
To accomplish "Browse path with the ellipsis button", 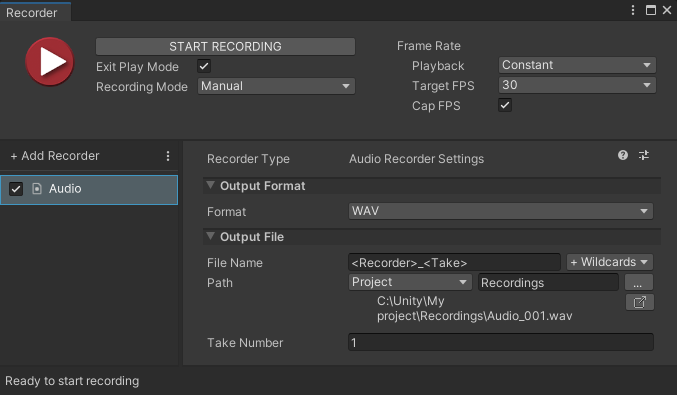I will (x=639, y=282).
